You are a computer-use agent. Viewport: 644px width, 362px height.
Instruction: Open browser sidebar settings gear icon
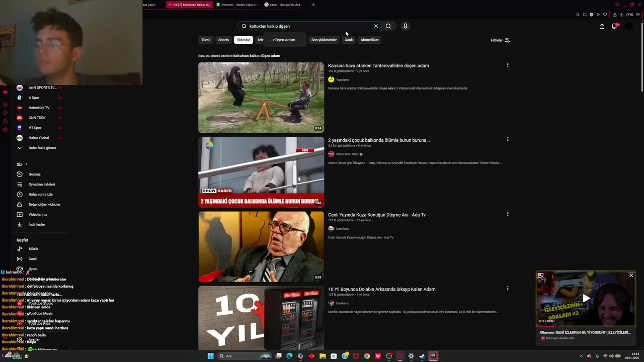pos(5,130)
